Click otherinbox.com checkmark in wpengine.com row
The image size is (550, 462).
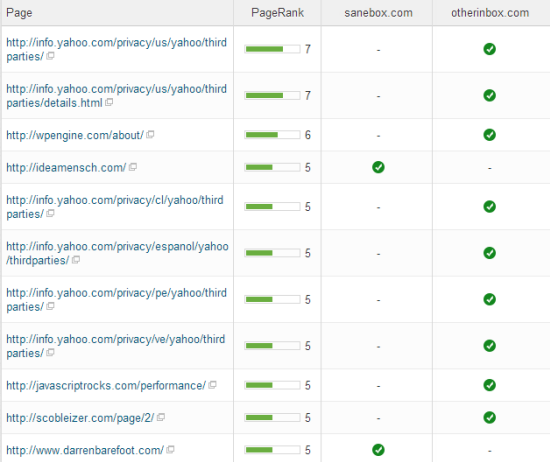(x=489, y=135)
